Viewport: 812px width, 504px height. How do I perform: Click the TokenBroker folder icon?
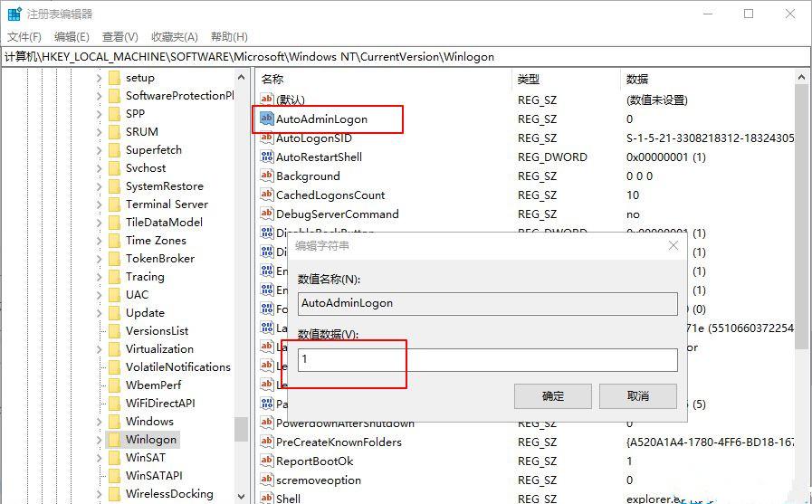(x=114, y=259)
